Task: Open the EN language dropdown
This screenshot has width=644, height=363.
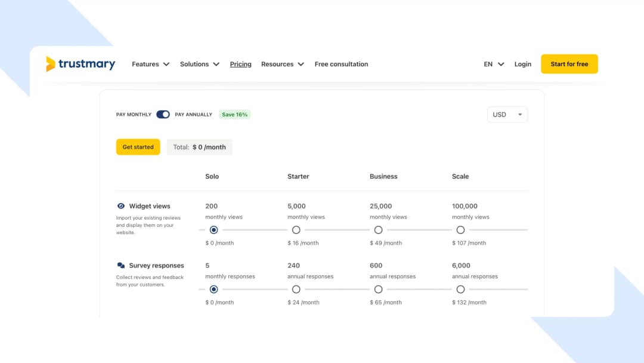Action: (493, 64)
